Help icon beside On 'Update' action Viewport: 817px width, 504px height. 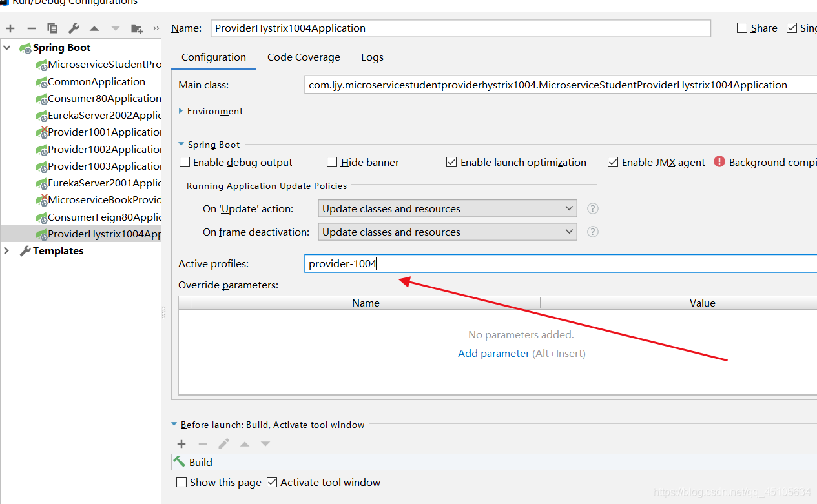(x=593, y=208)
